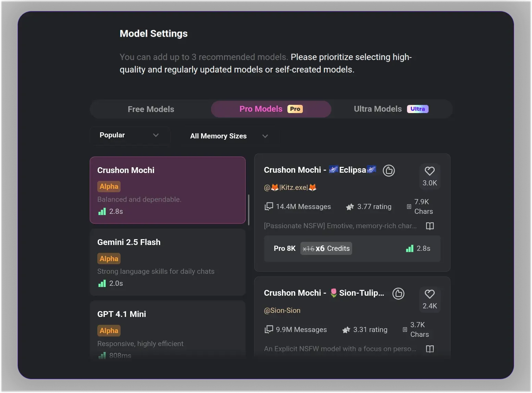
Task: Open the Ultra Models tab
Action: [x=391, y=109]
